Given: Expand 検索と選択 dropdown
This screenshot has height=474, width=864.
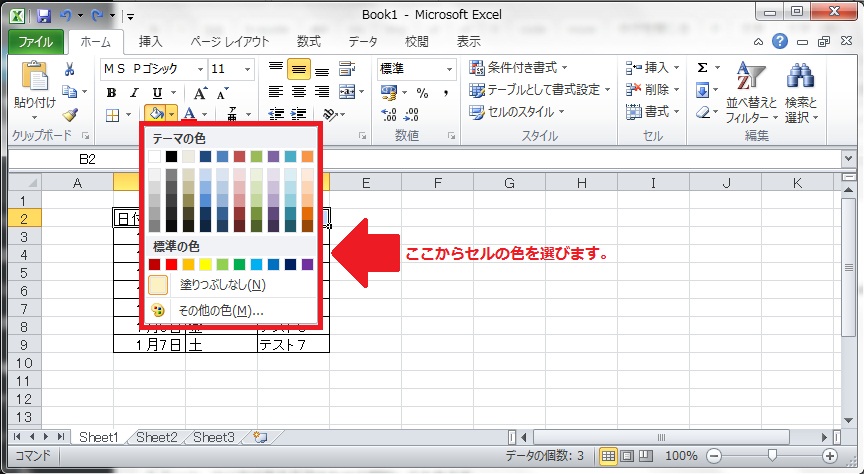Looking at the screenshot, I should [x=815, y=118].
